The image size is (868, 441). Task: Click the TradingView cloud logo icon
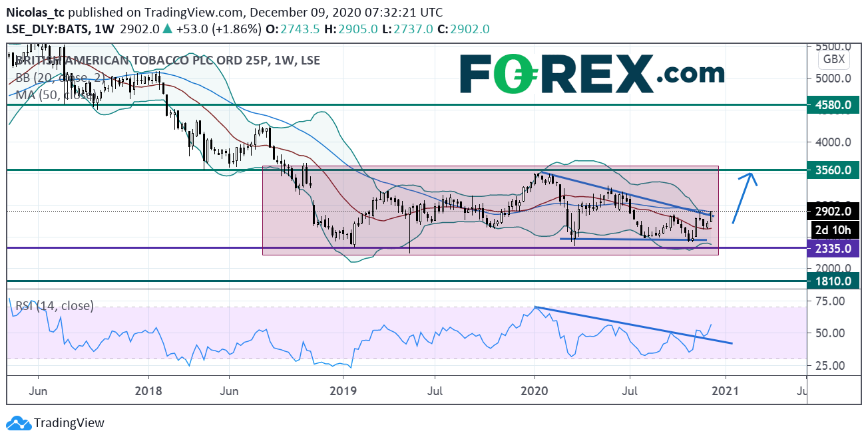pos(18,423)
